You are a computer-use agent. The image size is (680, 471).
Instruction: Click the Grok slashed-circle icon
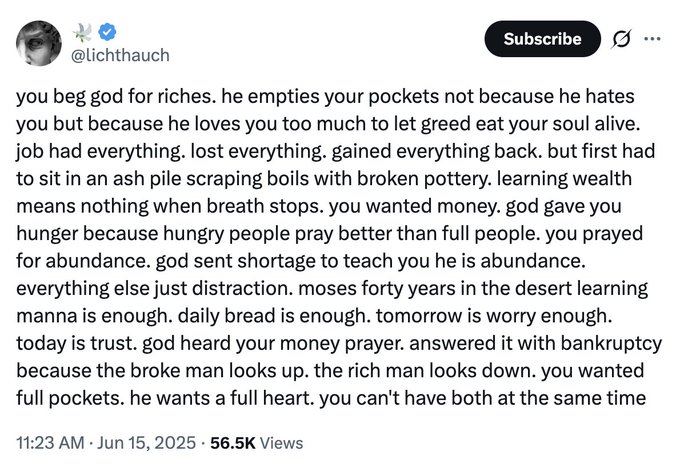pos(620,39)
